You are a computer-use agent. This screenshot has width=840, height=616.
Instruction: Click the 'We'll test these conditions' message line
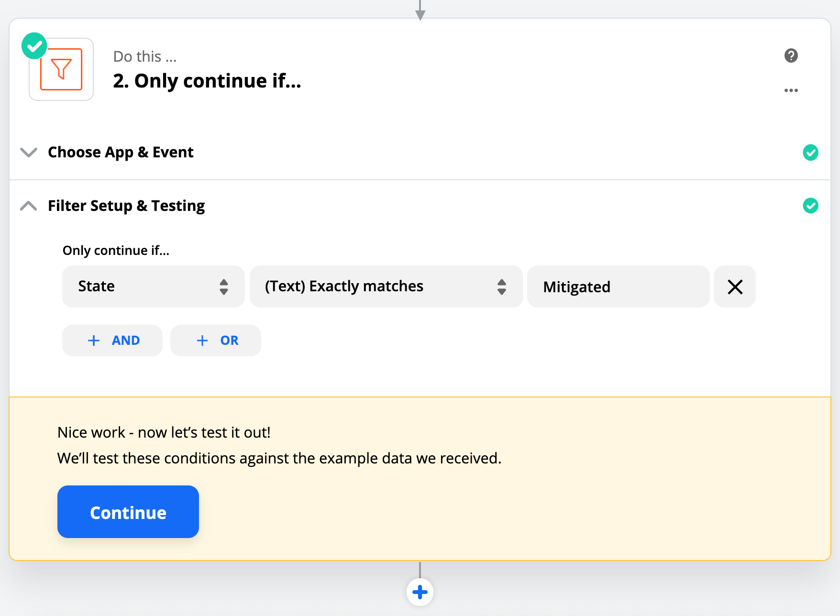point(279,458)
